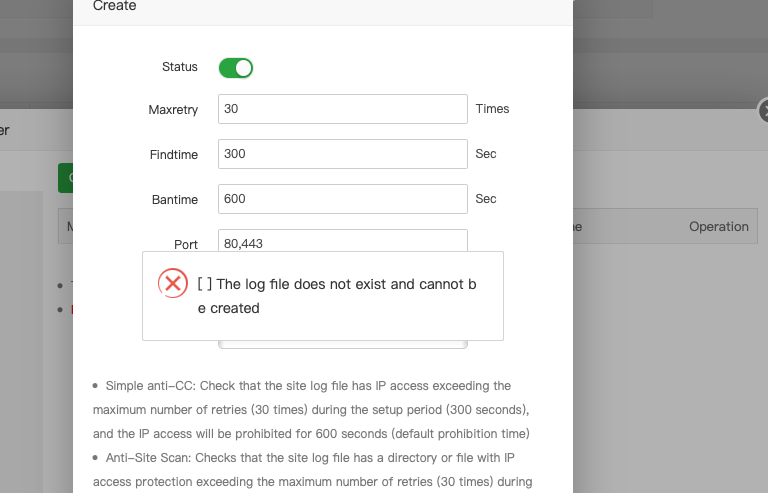Click the Bantime label
This screenshot has height=493, width=768.
[175, 200]
